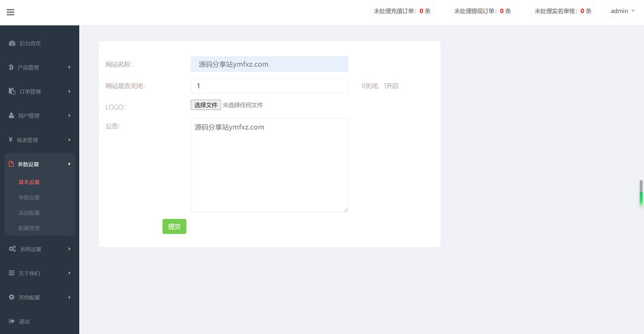Image resolution: width=644 pixels, height=334 pixels.
Task: Go to the 添加配置 submenu item
Action: pyautogui.click(x=29, y=213)
